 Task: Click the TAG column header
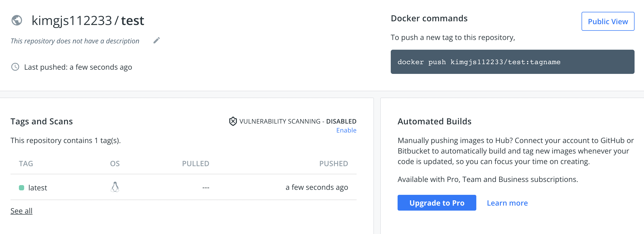(26, 164)
